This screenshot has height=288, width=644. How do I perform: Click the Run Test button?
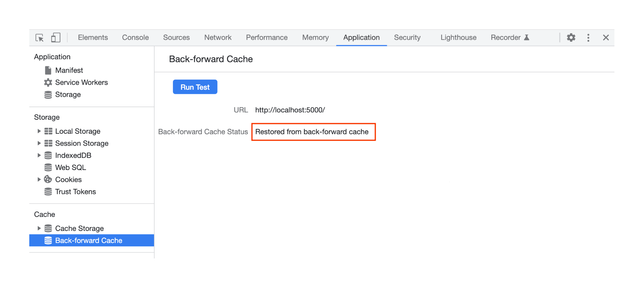[x=195, y=87]
